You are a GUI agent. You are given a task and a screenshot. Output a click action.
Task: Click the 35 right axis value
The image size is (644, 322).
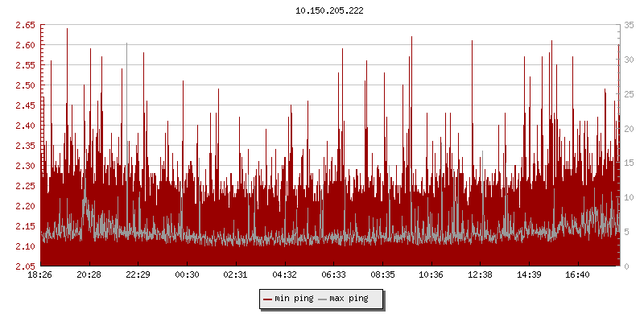(x=629, y=25)
